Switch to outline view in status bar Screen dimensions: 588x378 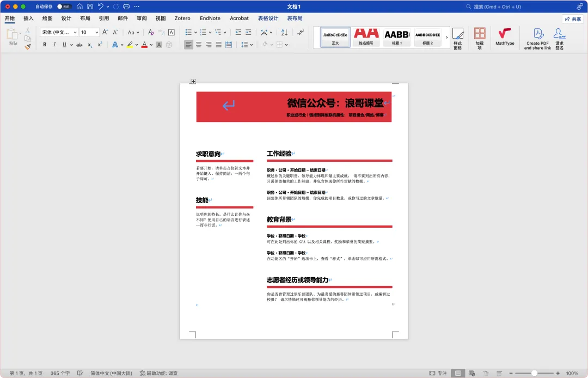coord(486,373)
